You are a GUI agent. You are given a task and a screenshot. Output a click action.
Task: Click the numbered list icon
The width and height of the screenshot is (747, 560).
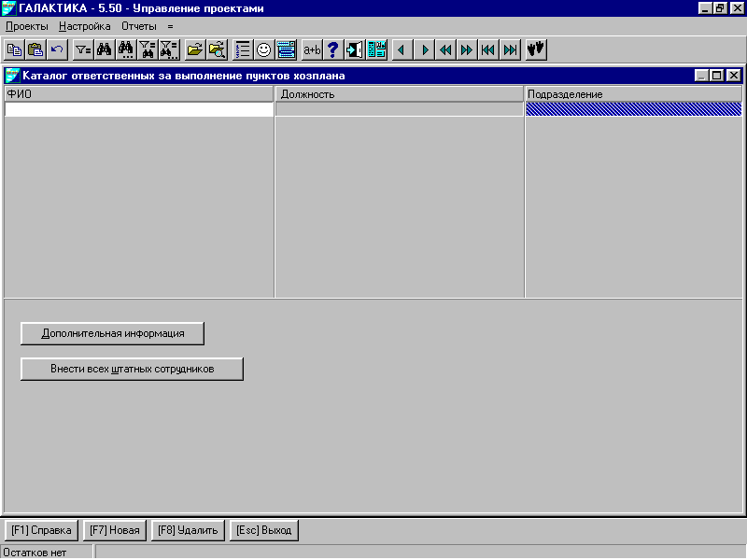coord(243,50)
